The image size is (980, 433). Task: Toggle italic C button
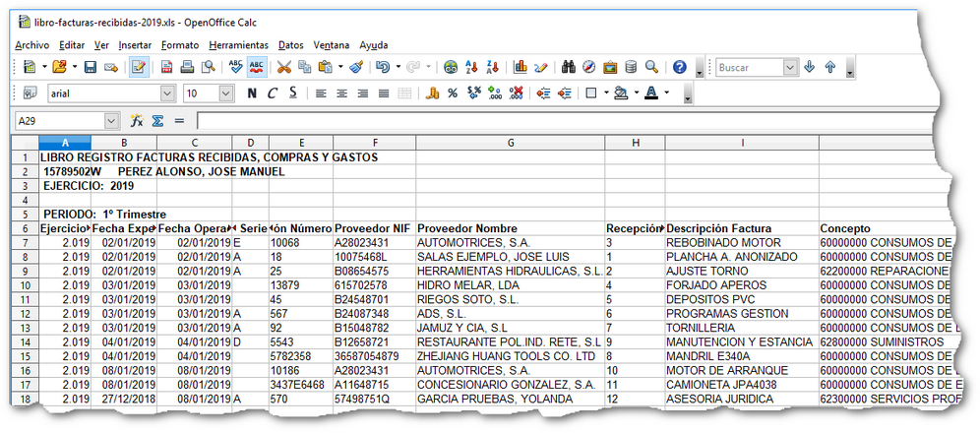coord(273,93)
